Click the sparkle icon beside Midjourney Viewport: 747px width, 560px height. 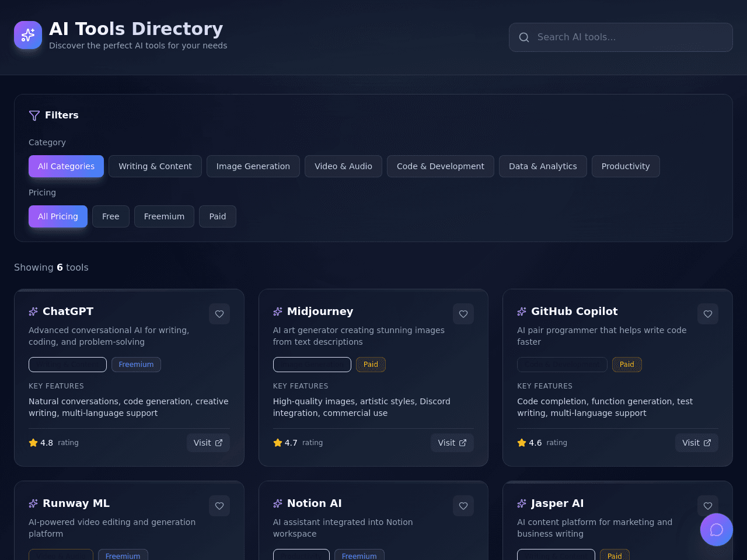coord(278,311)
